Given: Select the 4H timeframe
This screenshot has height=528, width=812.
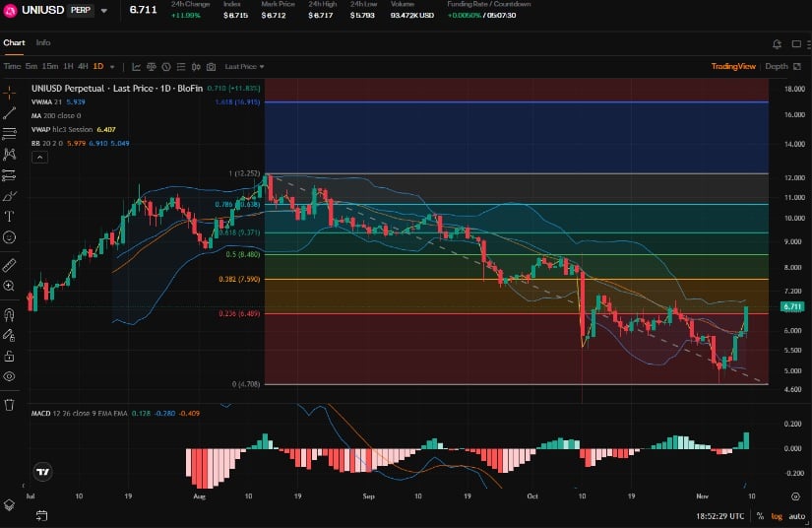Looking at the screenshot, I should (x=82, y=67).
